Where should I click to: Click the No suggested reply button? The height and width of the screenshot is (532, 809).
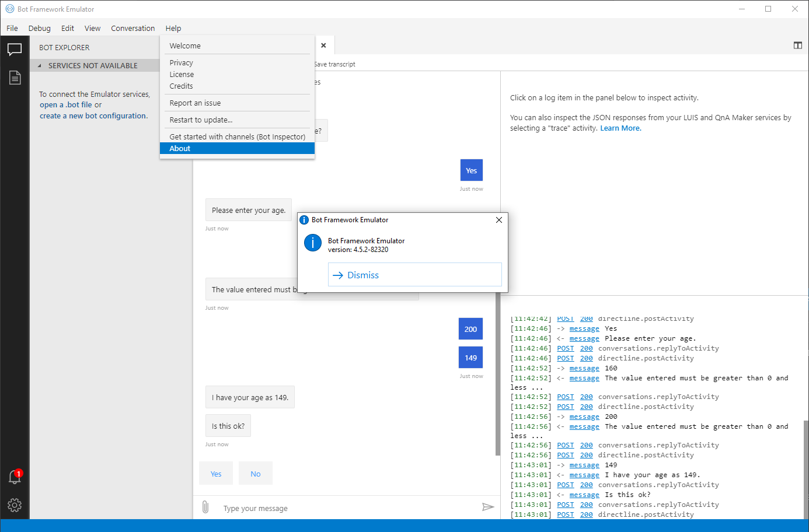coord(256,474)
